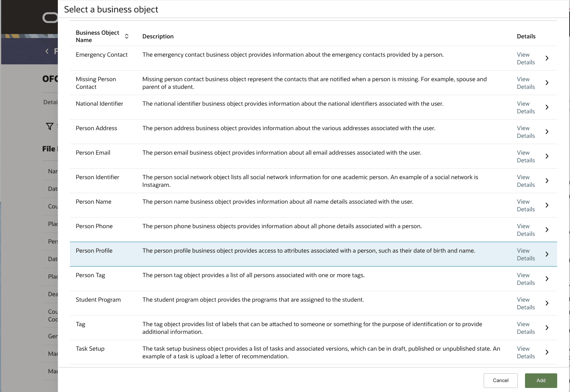570x392 pixels.
Task: Select the Tag business object name
Action: [x=80, y=324]
